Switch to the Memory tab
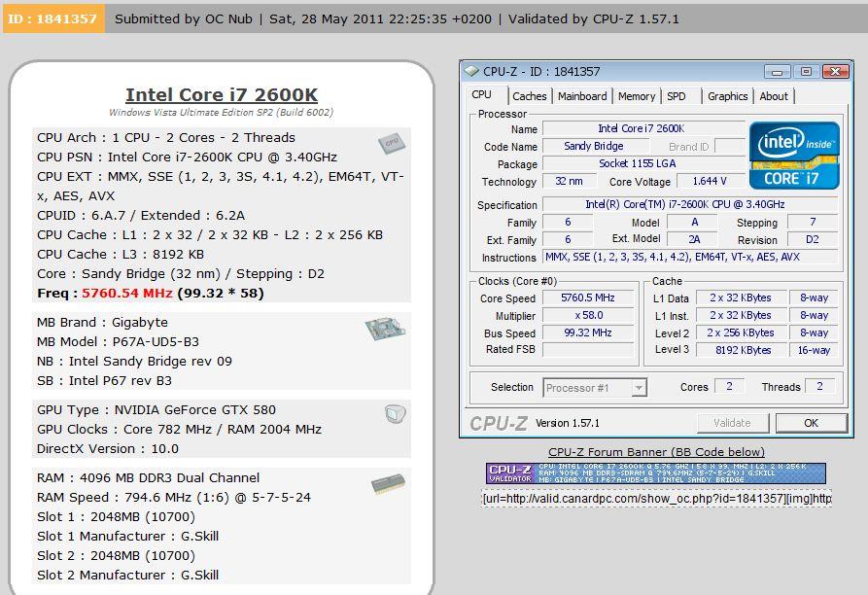 point(637,96)
